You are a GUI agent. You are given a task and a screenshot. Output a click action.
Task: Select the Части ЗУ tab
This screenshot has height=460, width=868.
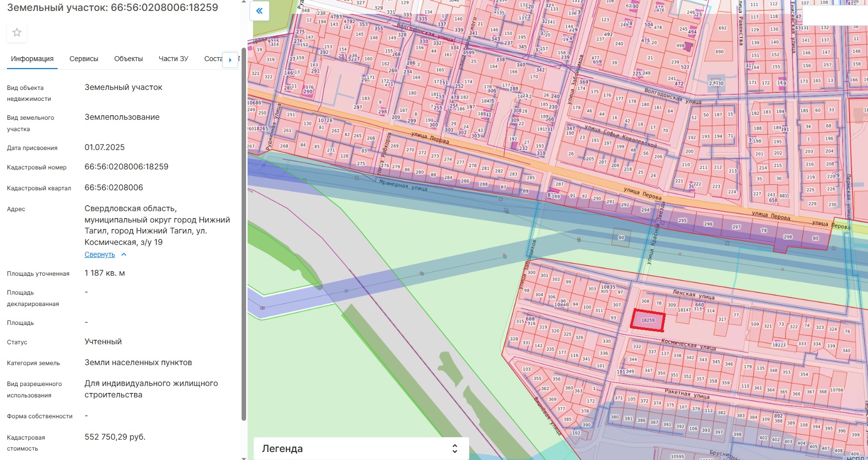click(x=173, y=59)
